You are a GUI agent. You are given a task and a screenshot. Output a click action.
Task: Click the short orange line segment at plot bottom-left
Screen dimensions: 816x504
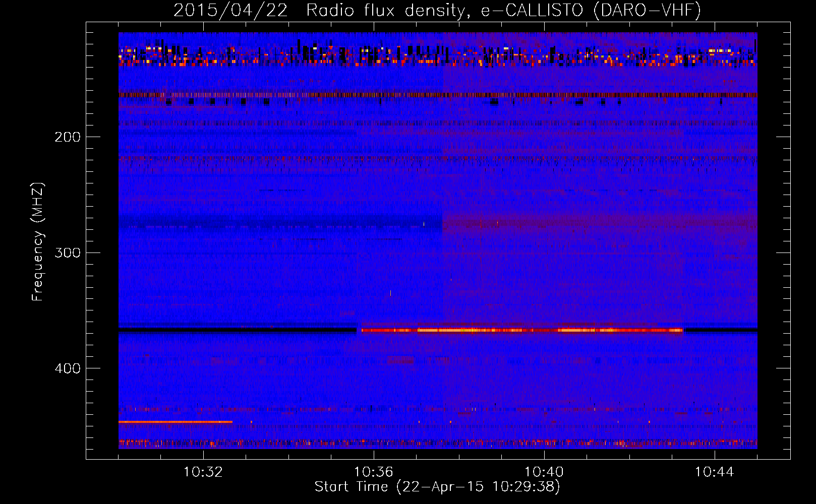click(x=176, y=422)
